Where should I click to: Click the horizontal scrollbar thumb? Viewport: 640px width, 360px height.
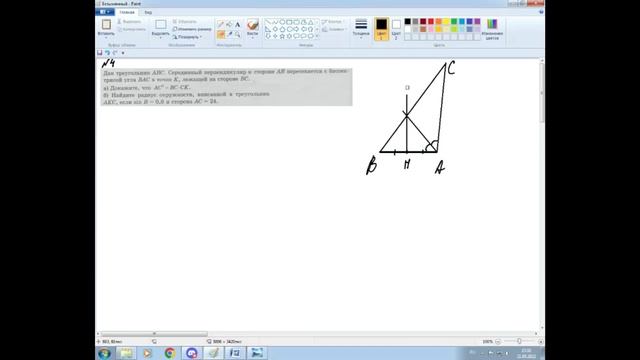(154, 333)
